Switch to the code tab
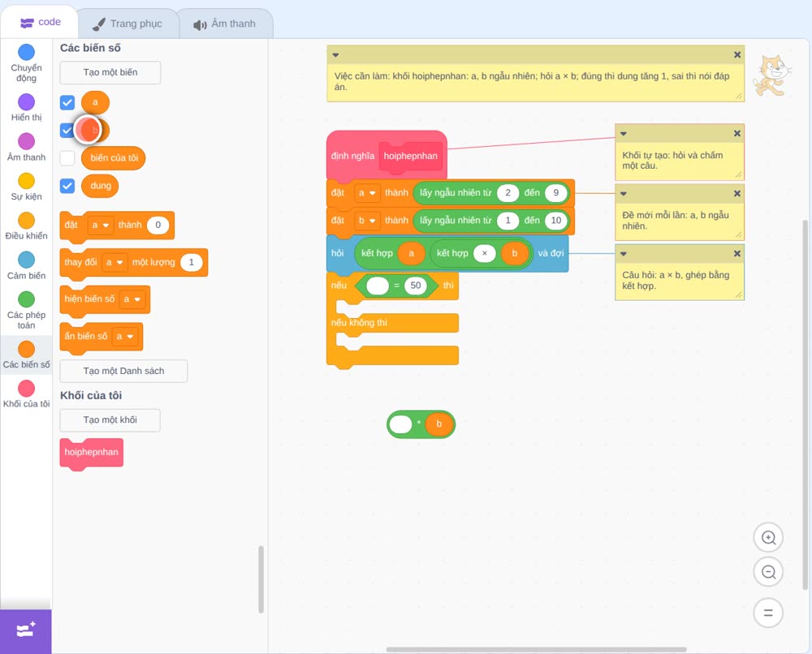This screenshot has width=812, height=654. pos(41,22)
